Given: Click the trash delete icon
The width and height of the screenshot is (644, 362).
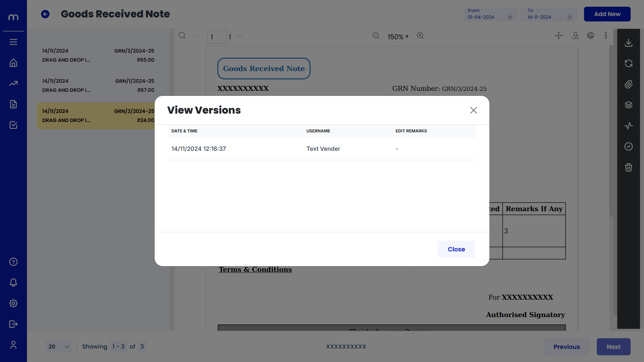Looking at the screenshot, I should 629,167.
